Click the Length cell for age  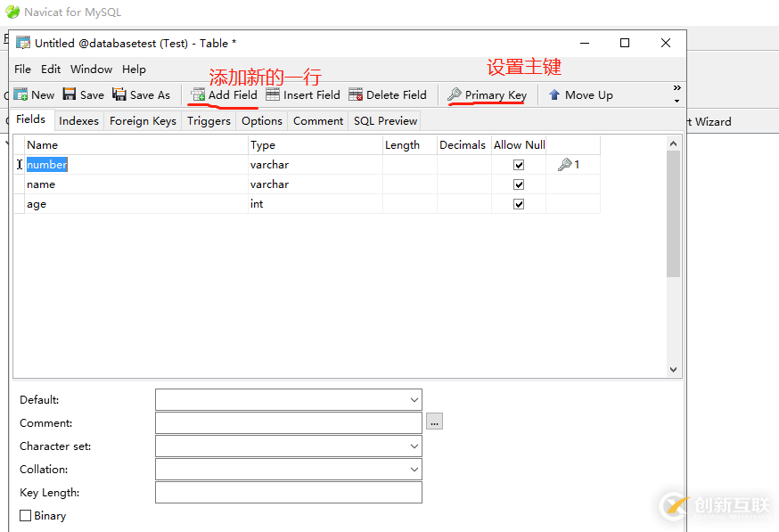pos(410,204)
